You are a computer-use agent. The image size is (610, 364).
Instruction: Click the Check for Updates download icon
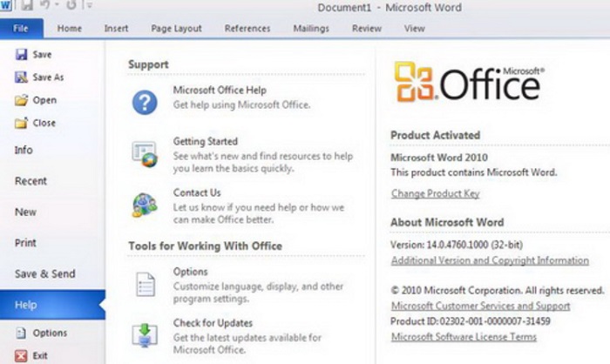(145, 335)
